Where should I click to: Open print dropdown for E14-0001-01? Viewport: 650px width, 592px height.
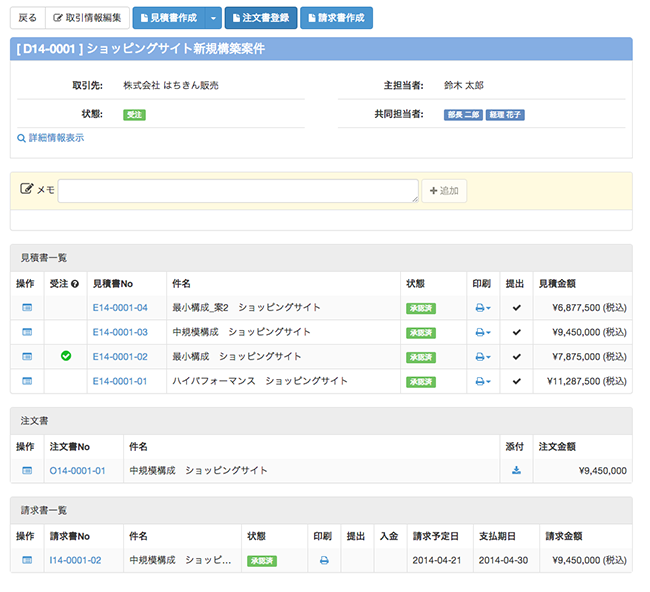pos(483,381)
